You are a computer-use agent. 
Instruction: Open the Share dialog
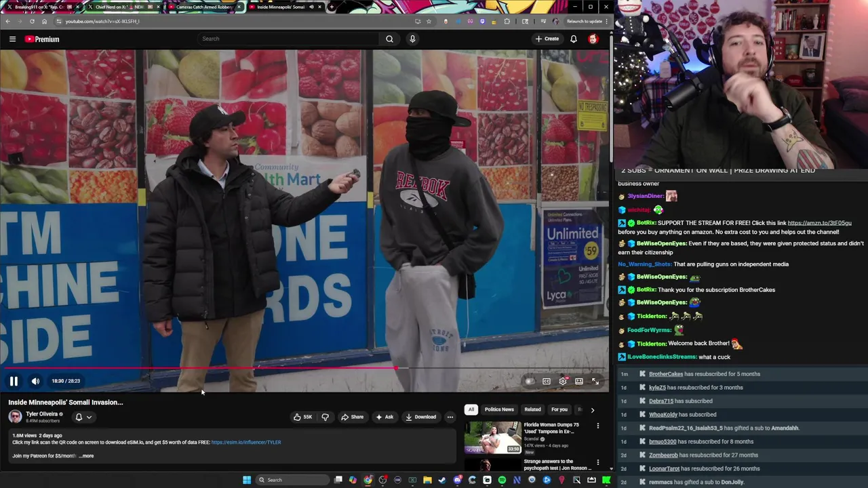(353, 417)
